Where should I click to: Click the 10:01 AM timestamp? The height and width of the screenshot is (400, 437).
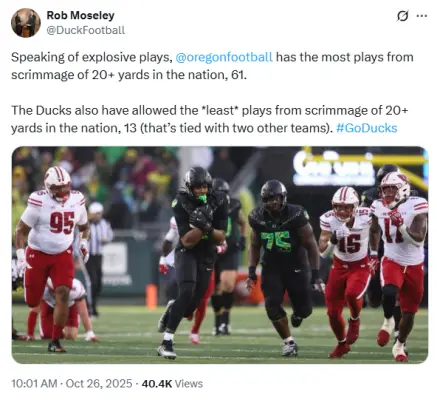pyautogui.click(x=34, y=384)
